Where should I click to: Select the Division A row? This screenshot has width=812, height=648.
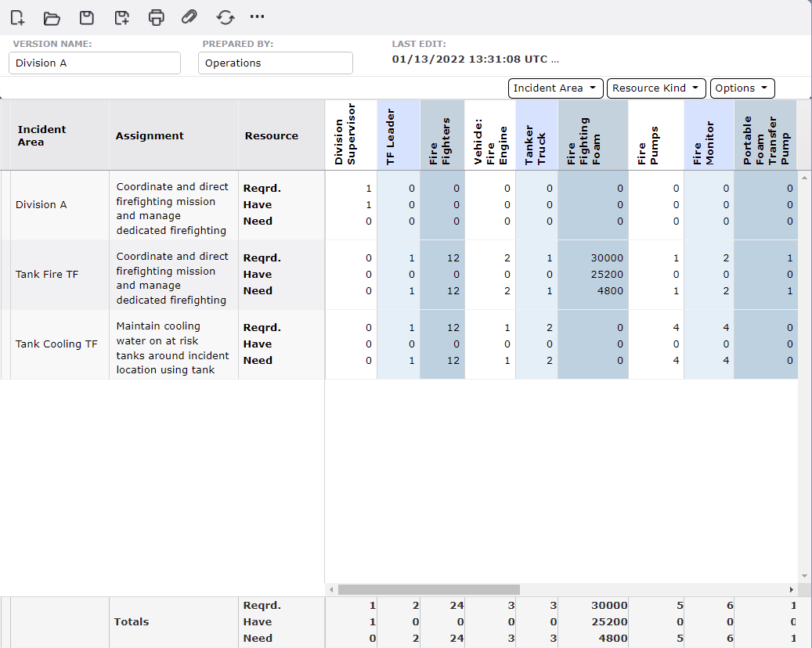pyautogui.click(x=42, y=204)
